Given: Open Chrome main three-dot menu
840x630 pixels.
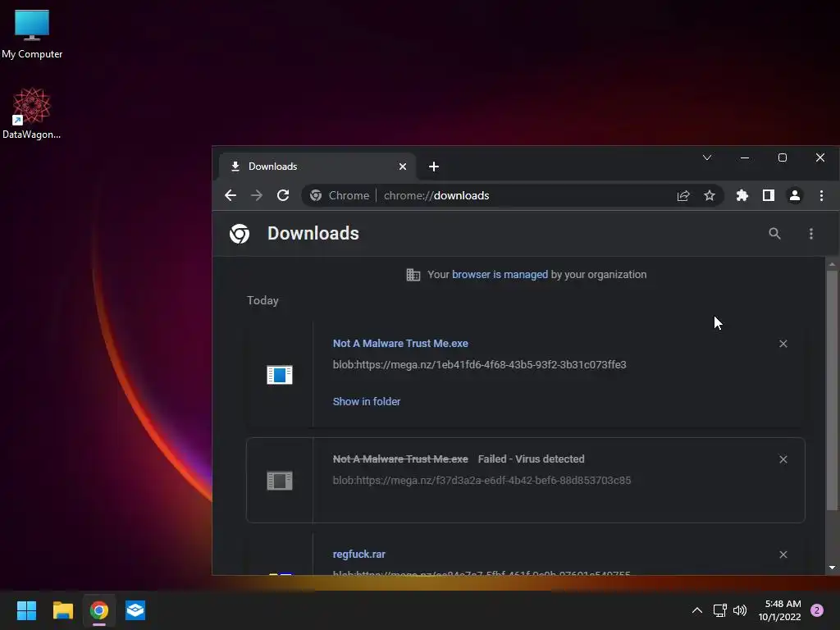Looking at the screenshot, I should 821,195.
